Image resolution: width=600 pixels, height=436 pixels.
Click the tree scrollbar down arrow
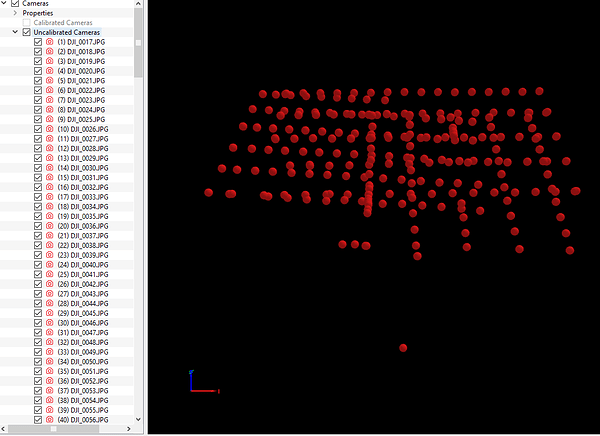click(x=138, y=420)
